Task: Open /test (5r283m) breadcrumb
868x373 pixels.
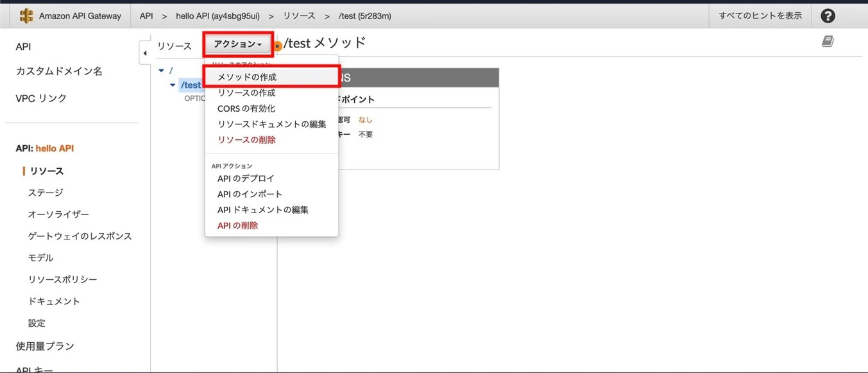Action: tap(365, 16)
